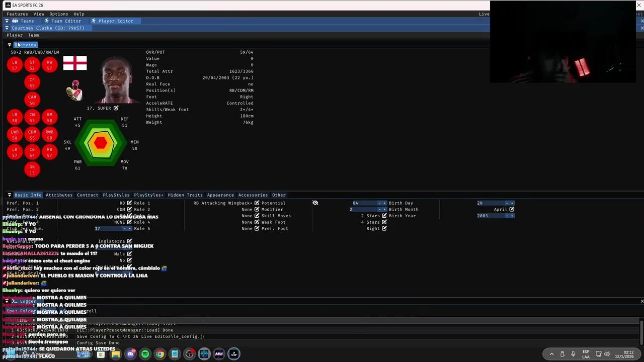Click the Birth Day stepper buttons
The image size is (644, 362).
509,203
